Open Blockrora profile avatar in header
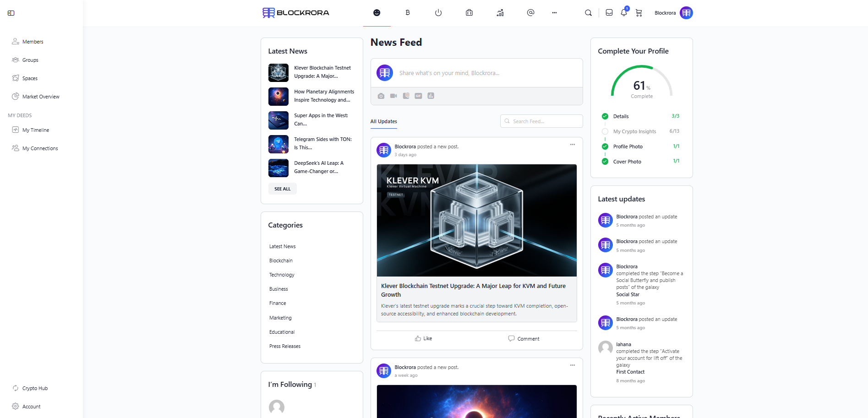Image resolution: width=868 pixels, height=418 pixels. 686,13
